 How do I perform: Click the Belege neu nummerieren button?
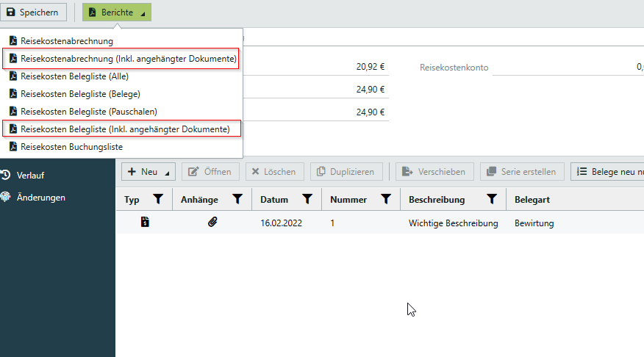click(607, 172)
